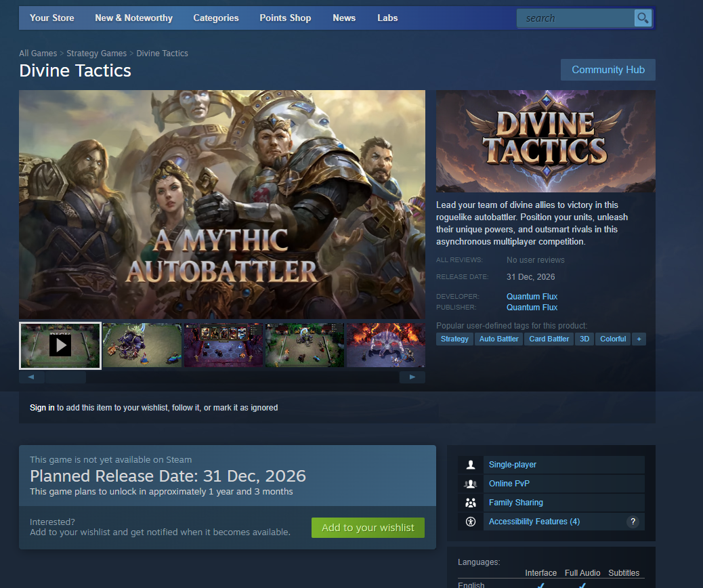The width and height of the screenshot is (703, 588).
Task: Open the Your Store menu
Action: (x=52, y=18)
